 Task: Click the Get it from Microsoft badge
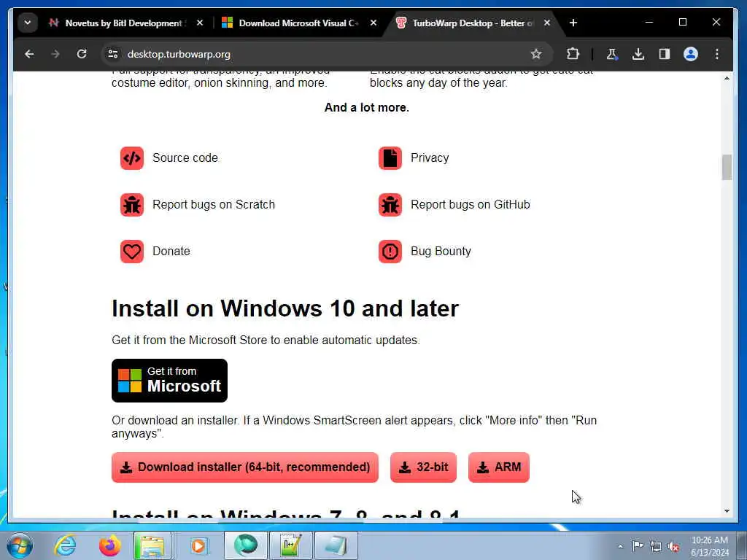point(169,381)
